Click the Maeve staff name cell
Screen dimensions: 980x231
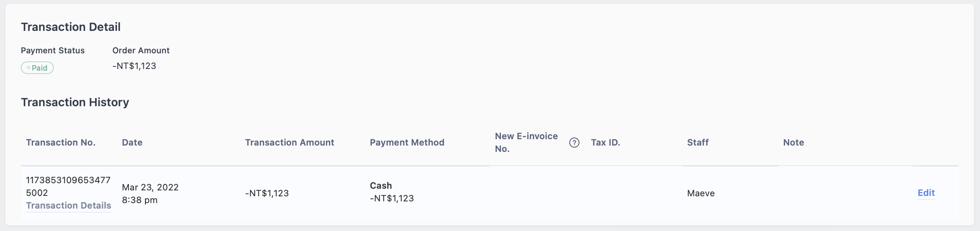[701, 193]
